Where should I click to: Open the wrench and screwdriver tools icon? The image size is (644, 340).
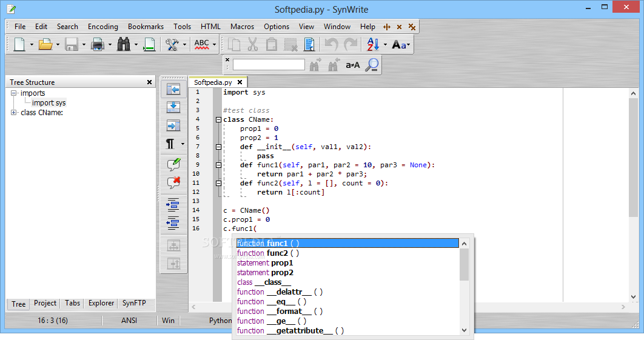tap(172, 44)
